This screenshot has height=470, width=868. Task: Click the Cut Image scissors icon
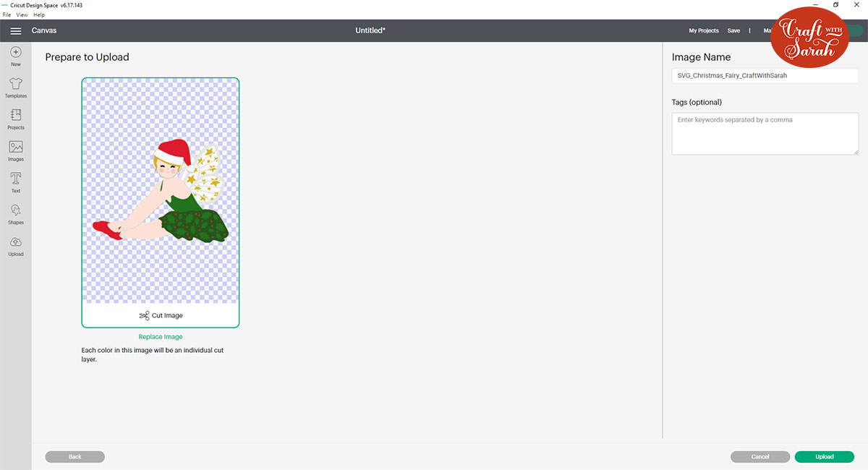(144, 315)
